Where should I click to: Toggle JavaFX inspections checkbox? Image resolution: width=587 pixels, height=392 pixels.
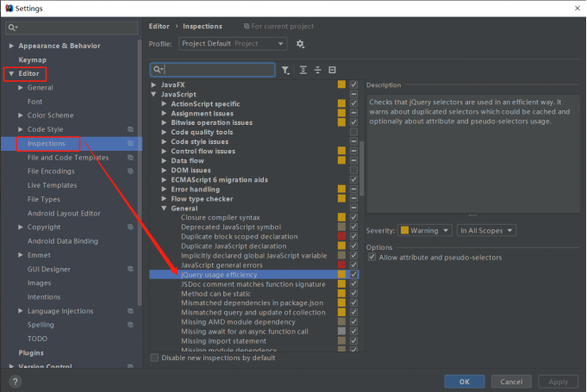(353, 84)
